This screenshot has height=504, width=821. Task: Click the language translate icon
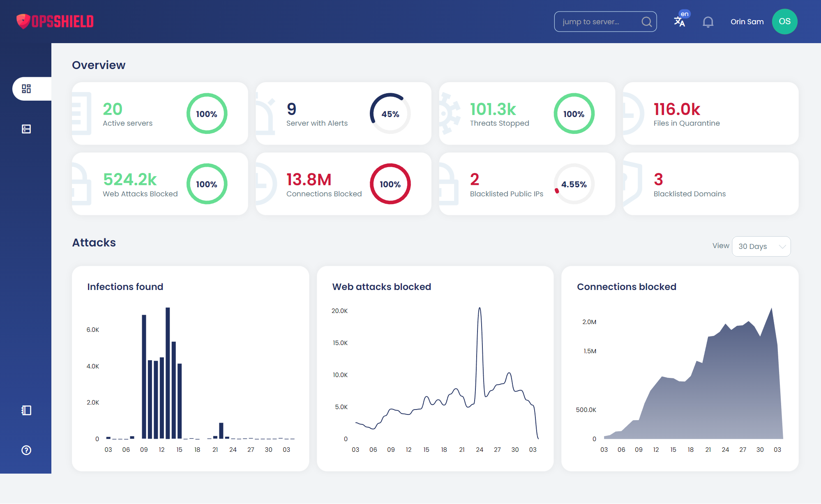coord(680,21)
